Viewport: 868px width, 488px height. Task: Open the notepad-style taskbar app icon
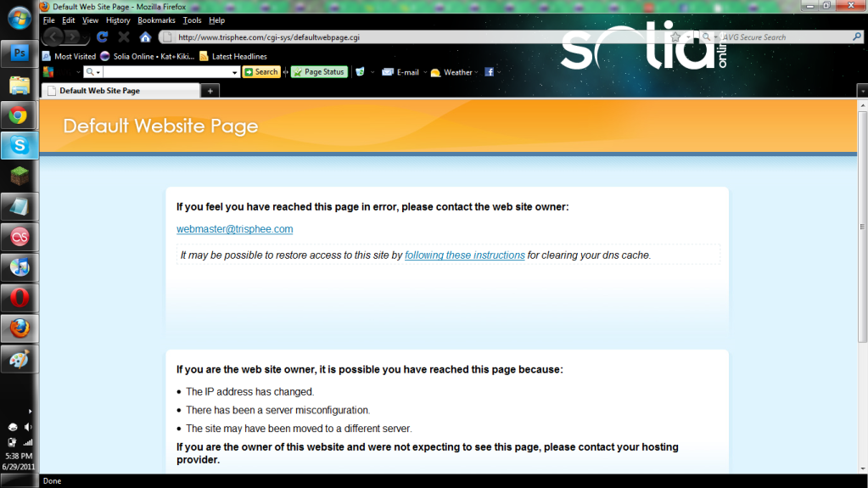pyautogui.click(x=20, y=206)
